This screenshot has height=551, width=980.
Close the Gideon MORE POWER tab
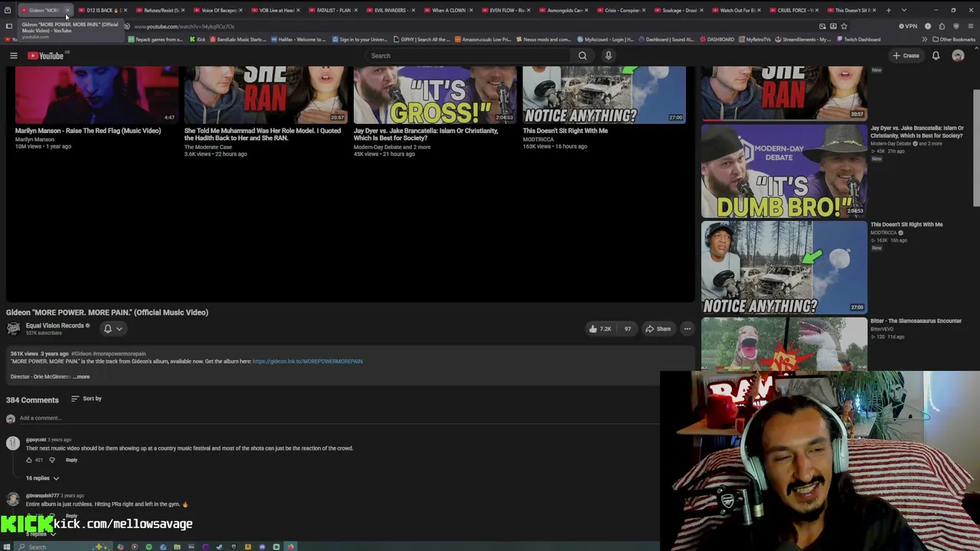click(x=67, y=10)
